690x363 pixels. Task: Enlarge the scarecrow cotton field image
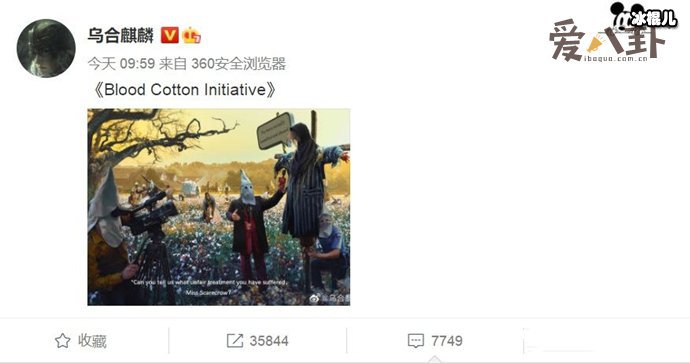pos(219,207)
